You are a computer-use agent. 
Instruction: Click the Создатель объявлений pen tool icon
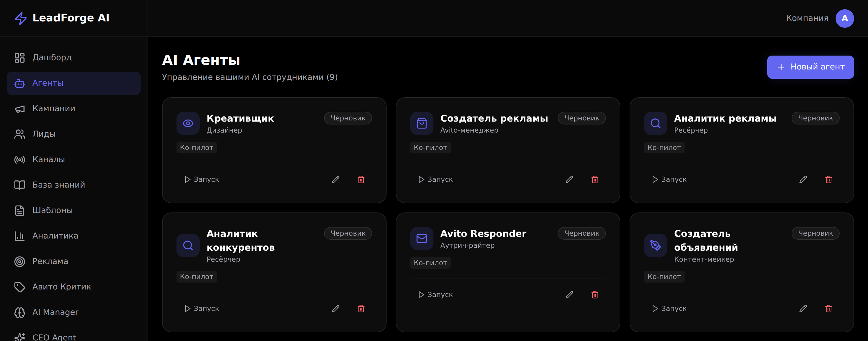coord(656,245)
